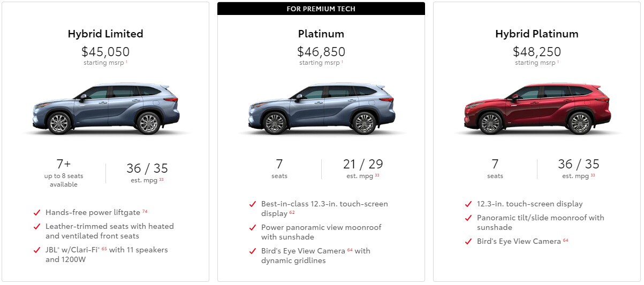Click the FOR PREMIUM TECH banner
This screenshot has width=644, height=285.
[x=321, y=9]
